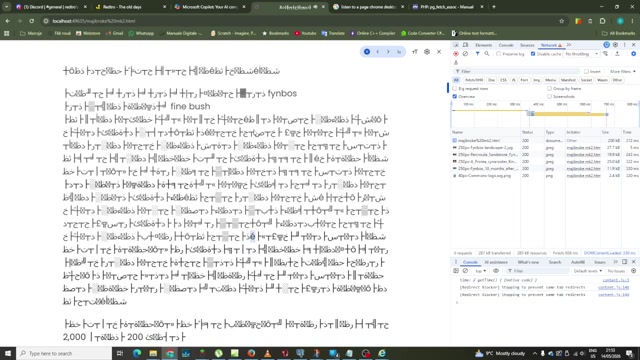Toggle the device toolbar
Viewport: 640px width, 360px height.
(465, 45)
